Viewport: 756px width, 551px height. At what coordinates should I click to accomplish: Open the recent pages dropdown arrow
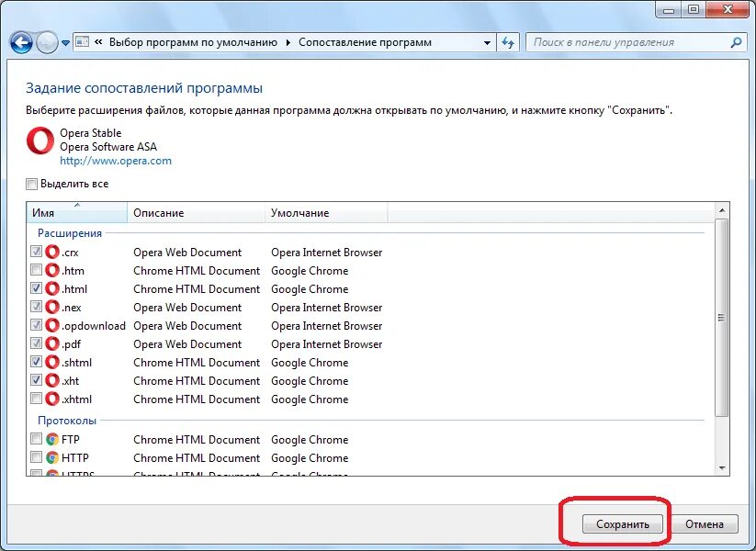pyautogui.click(x=65, y=43)
